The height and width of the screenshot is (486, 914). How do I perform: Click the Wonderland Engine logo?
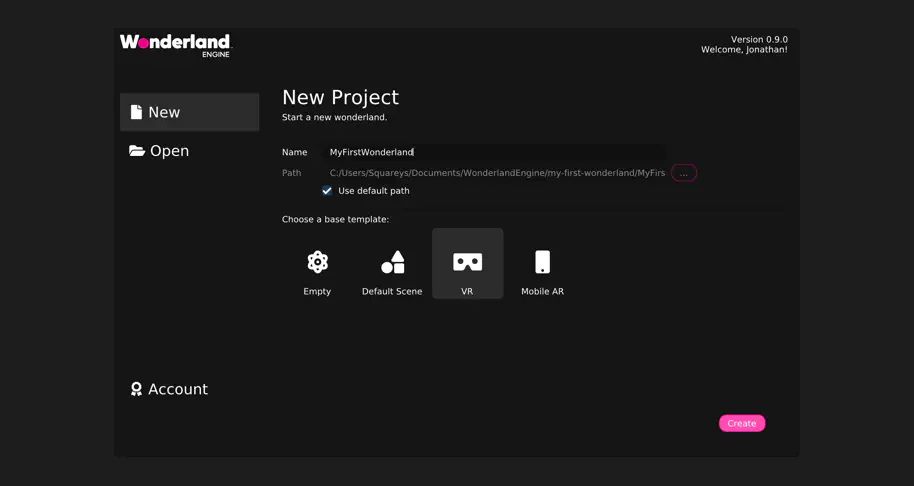click(x=176, y=45)
